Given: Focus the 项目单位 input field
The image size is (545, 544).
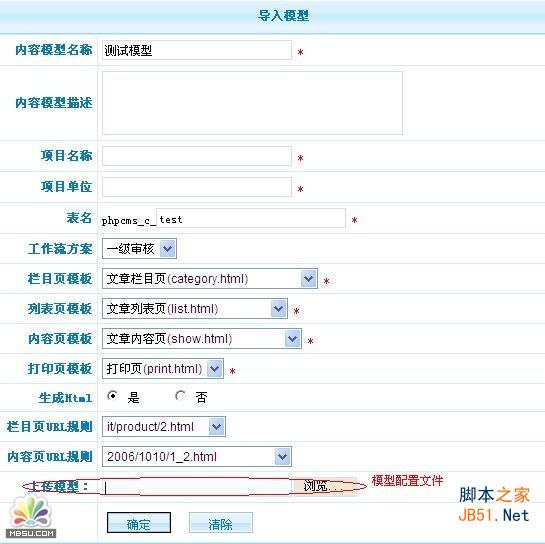Looking at the screenshot, I should (197, 187).
